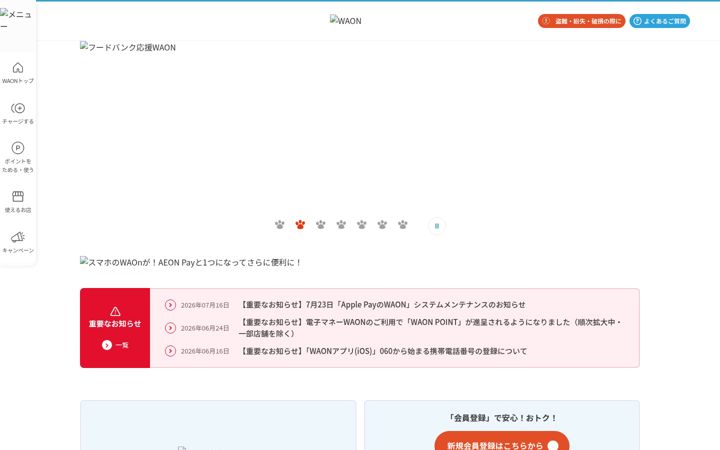Click 「会員登録」で安心！おトク！ heading
720x450 pixels.
[502, 418]
